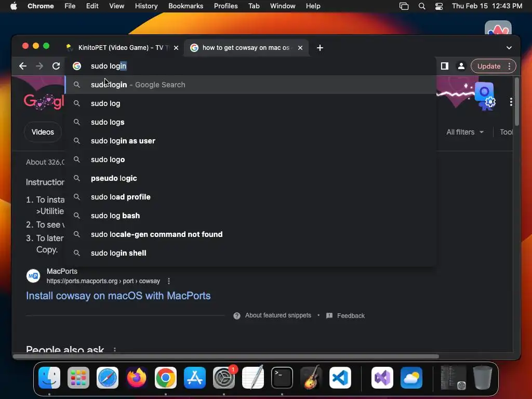Click the address bar containing 'sudo login'

click(x=251, y=66)
